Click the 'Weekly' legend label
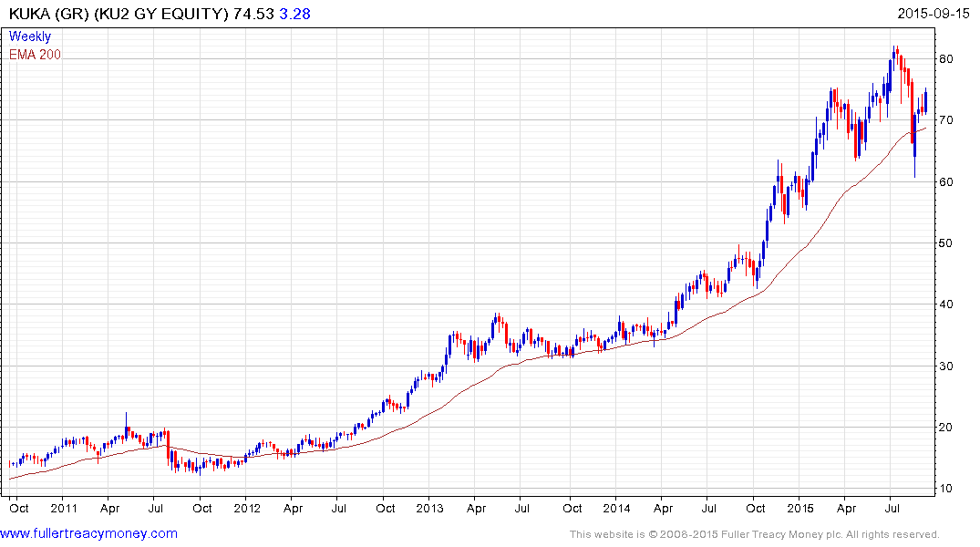980x547 pixels. point(30,36)
